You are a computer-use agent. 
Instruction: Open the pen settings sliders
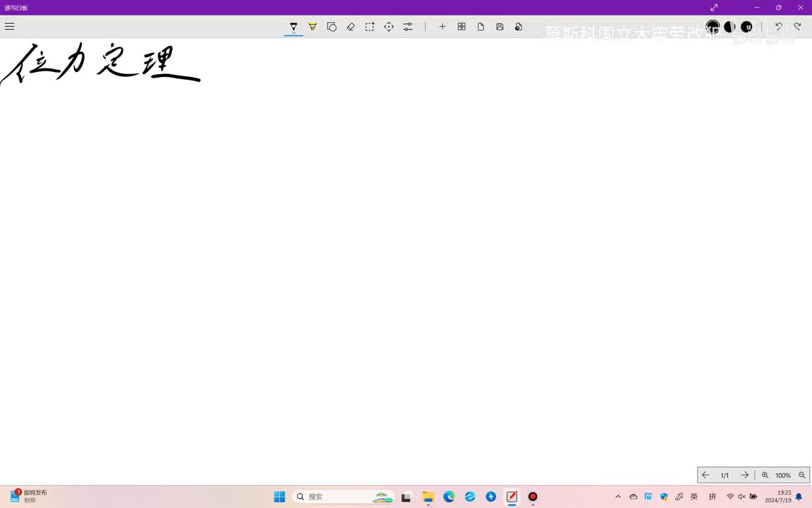pos(408,26)
